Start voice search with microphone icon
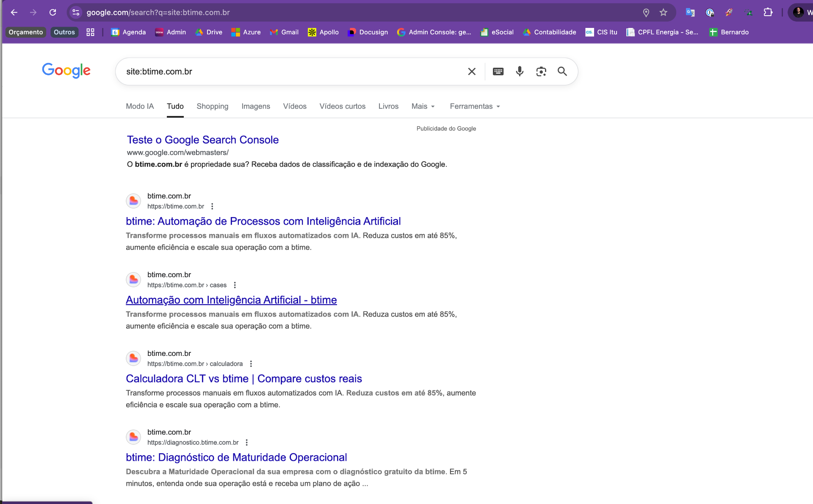Screen dimensions: 813x504 520,72
